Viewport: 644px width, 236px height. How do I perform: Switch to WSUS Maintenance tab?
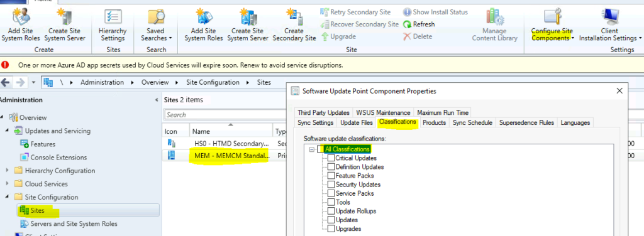click(x=383, y=113)
